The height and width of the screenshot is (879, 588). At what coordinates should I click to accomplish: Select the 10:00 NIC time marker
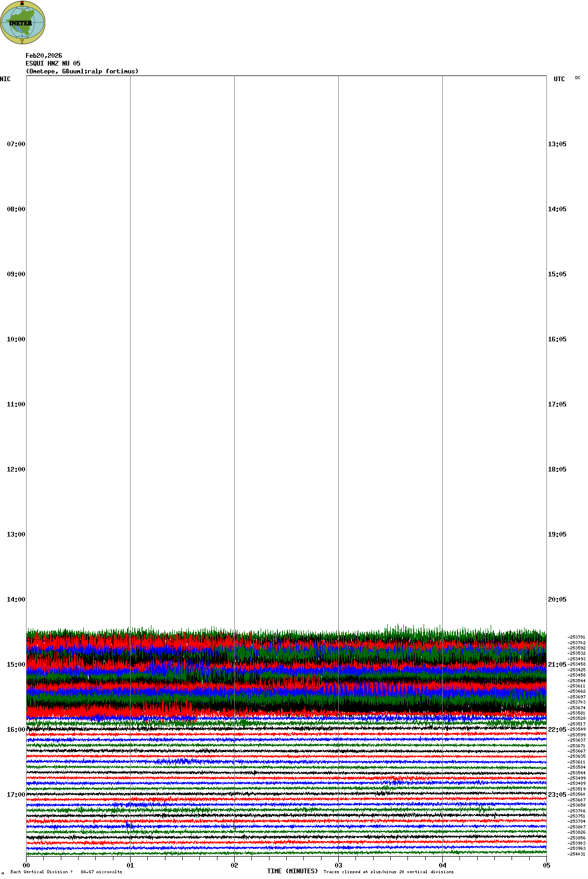pyautogui.click(x=16, y=339)
